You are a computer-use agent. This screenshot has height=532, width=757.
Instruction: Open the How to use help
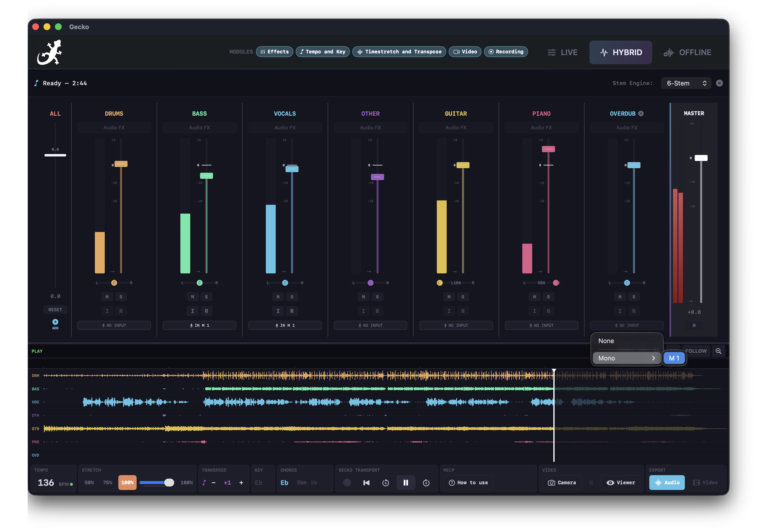[468, 483]
